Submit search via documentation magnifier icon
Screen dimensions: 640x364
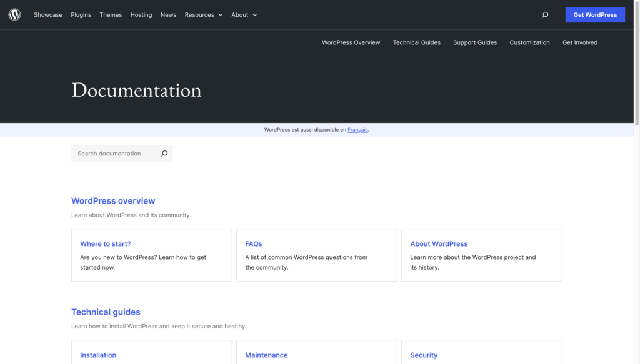(164, 153)
